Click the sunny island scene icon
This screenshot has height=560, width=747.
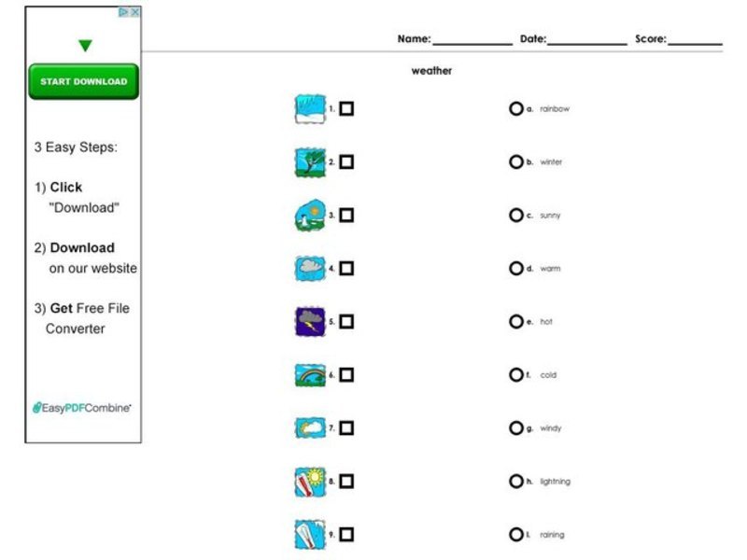pyautogui.click(x=308, y=215)
